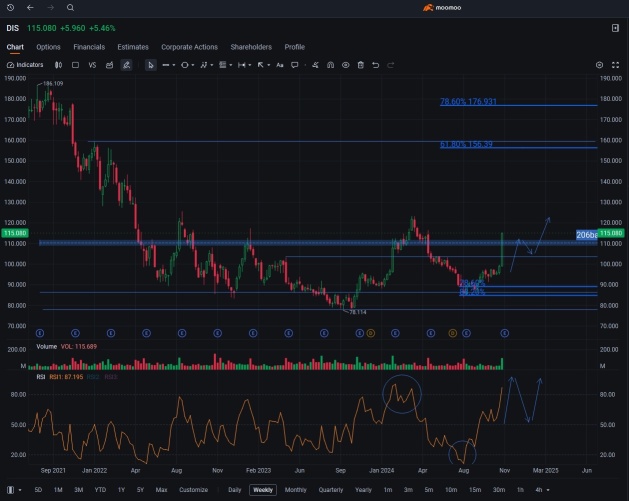
Task: Select the arrow drawing tool
Action: 260,65
